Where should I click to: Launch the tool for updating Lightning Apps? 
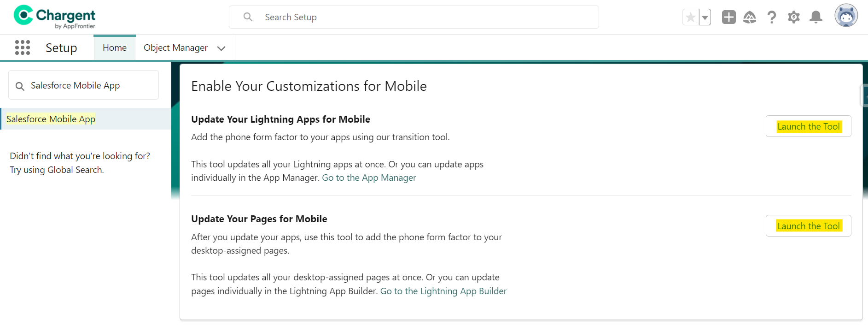pyautogui.click(x=808, y=126)
